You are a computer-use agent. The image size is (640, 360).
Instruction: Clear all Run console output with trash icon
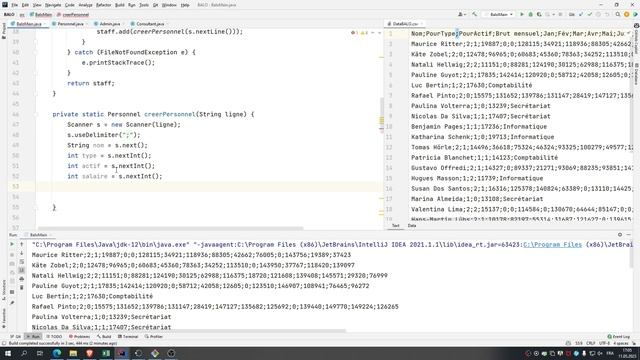pyautogui.click(x=22, y=287)
